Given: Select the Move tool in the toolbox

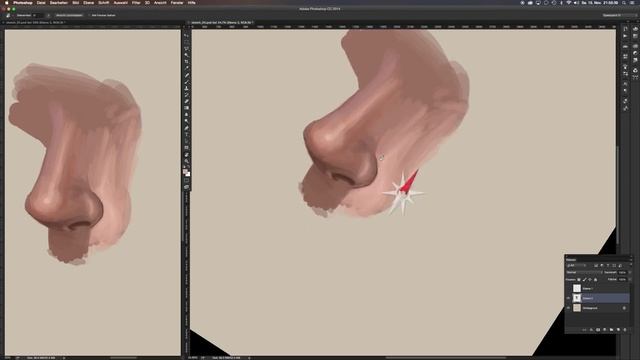Looking at the screenshot, I should pos(187,35).
